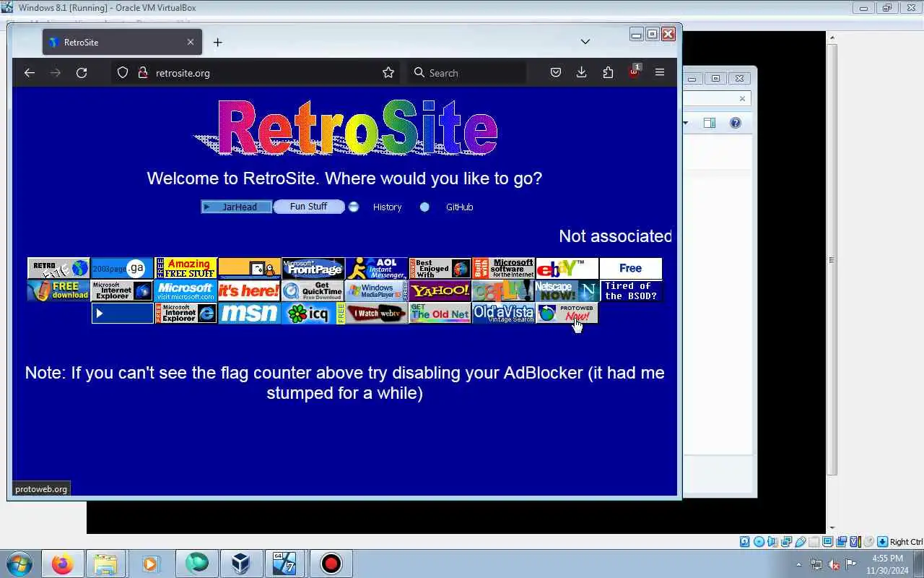The height and width of the screenshot is (578, 924).
Task: Click the Best Enjoyed With banner
Action: pos(440,268)
